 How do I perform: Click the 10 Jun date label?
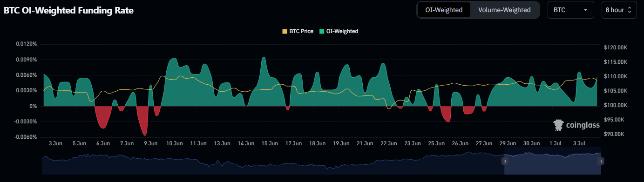174,143
